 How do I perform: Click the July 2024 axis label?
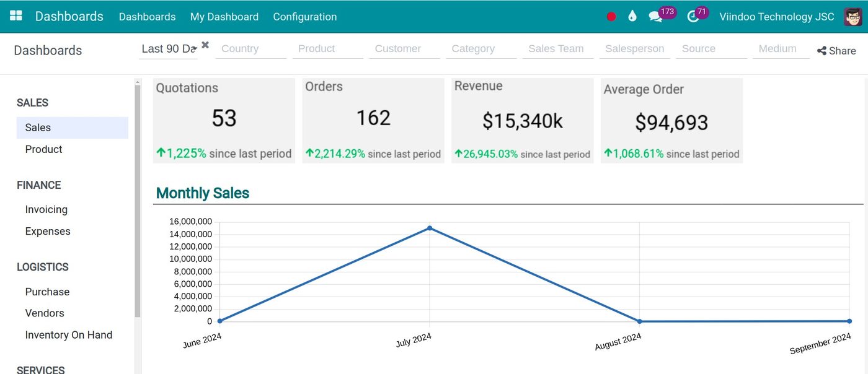414,341
